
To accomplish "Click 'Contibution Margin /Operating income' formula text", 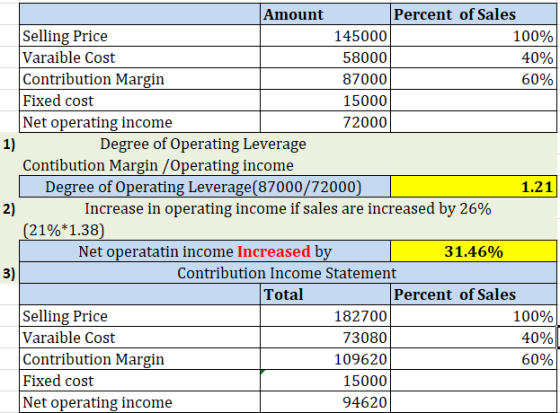I will [x=158, y=165].
